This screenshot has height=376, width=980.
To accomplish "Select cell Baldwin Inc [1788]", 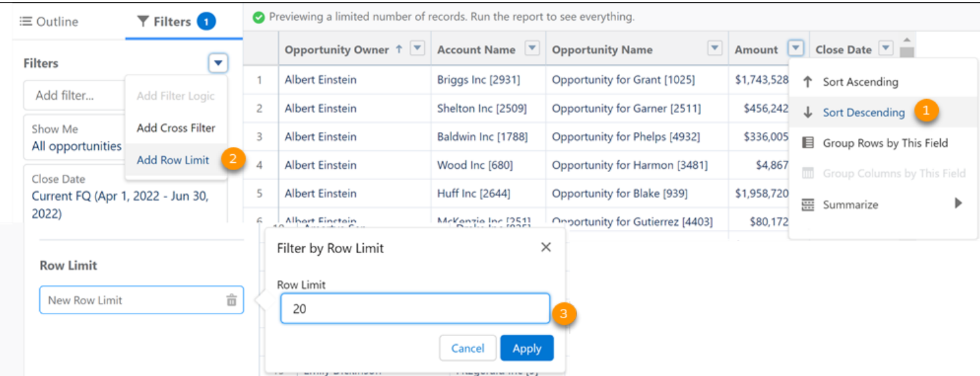I will pyautogui.click(x=482, y=137).
